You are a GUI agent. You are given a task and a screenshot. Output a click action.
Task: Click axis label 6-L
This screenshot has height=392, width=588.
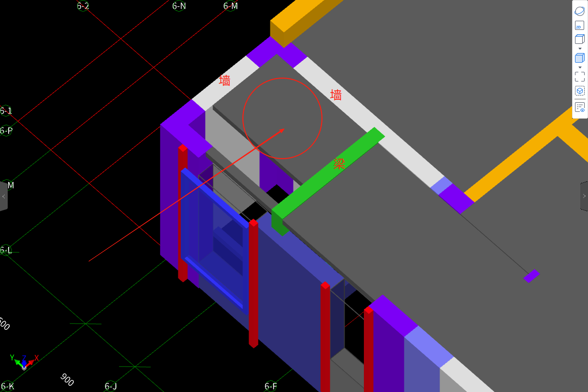[6, 250]
